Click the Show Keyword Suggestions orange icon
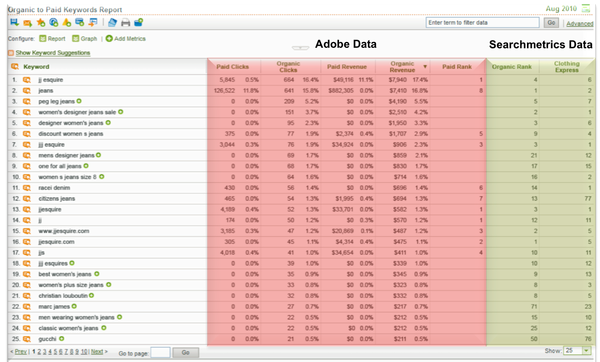The height and width of the screenshot is (362, 600). click(11, 53)
